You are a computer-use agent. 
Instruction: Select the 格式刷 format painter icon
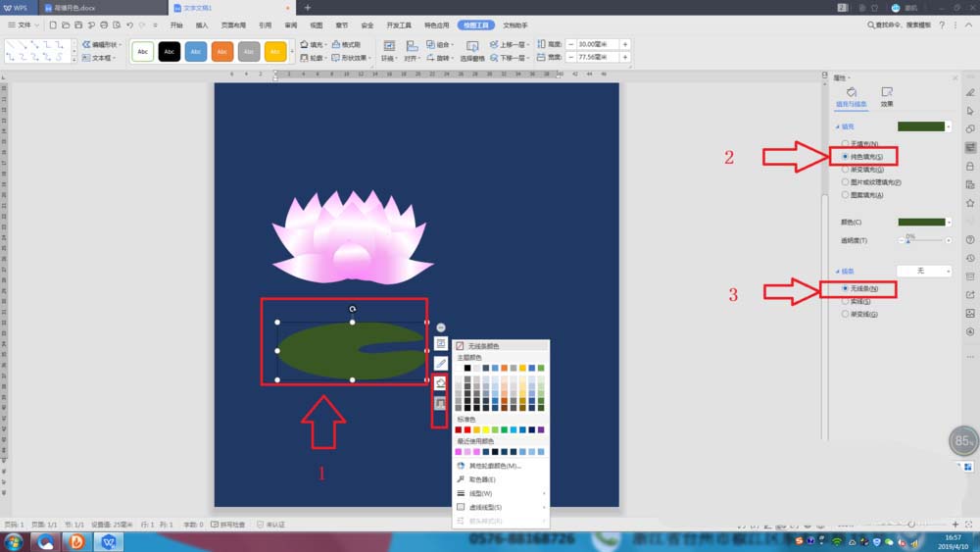(x=346, y=44)
